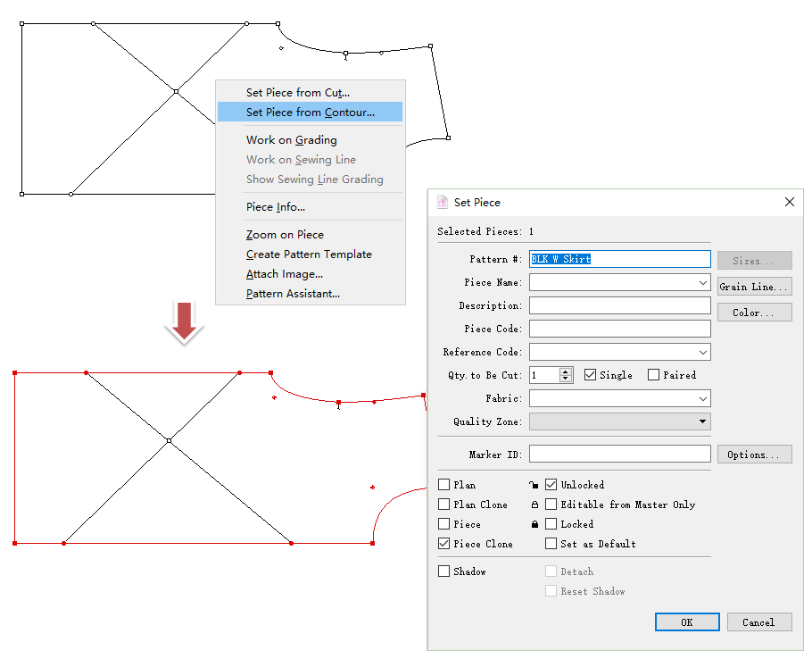The height and width of the screenshot is (659, 812).
Task: Open the Color button settings
Action: (x=754, y=313)
